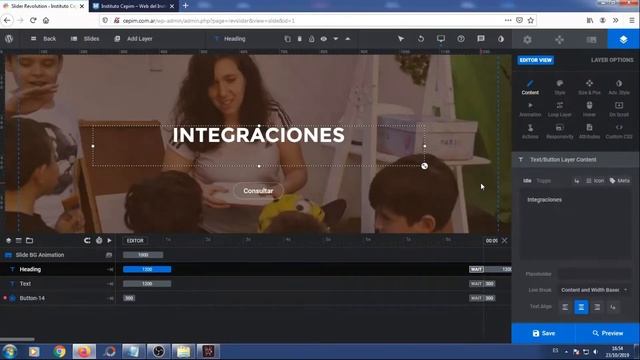Duplicate the selected layer with copy icon
This screenshot has height=360, width=640.
[287, 39]
